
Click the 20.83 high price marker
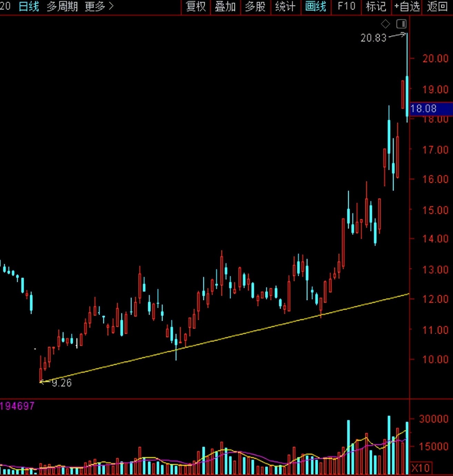coord(373,38)
